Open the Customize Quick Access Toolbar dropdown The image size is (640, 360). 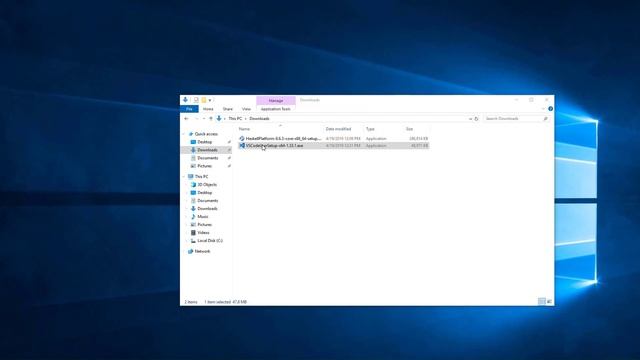point(210,100)
